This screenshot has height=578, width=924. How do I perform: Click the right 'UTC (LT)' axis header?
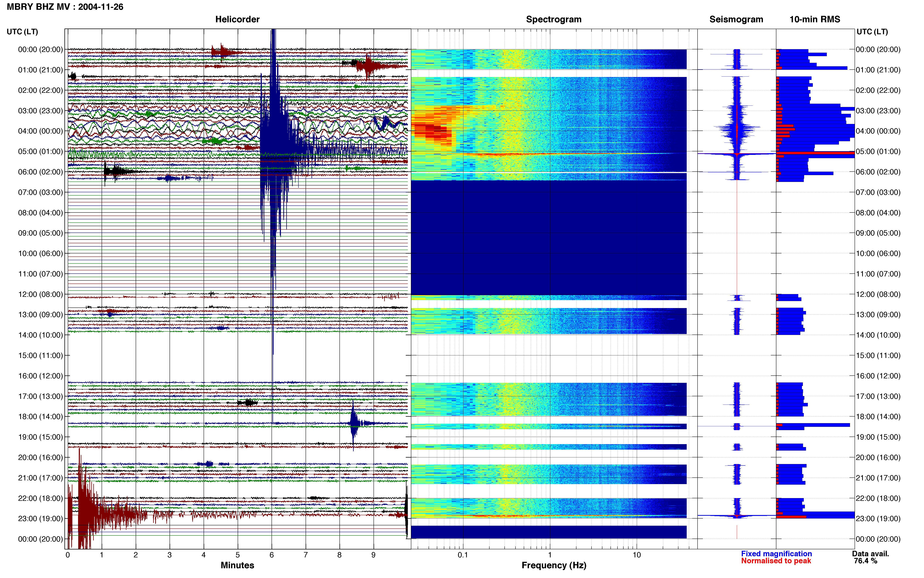[x=872, y=32]
